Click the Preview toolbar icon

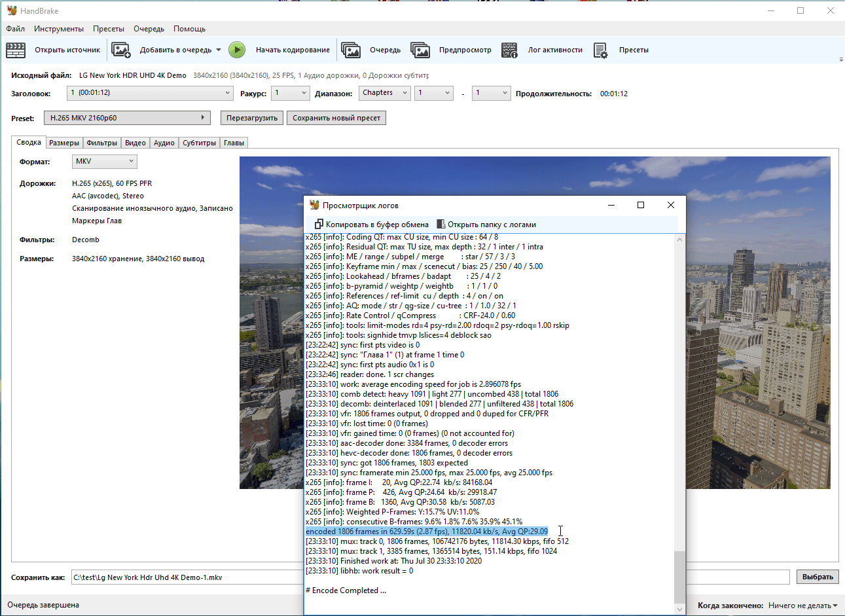click(420, 50)
